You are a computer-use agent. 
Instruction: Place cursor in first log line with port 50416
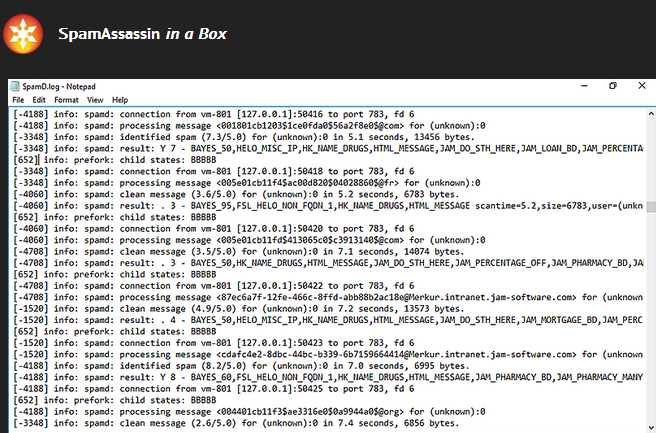[213, 114]
